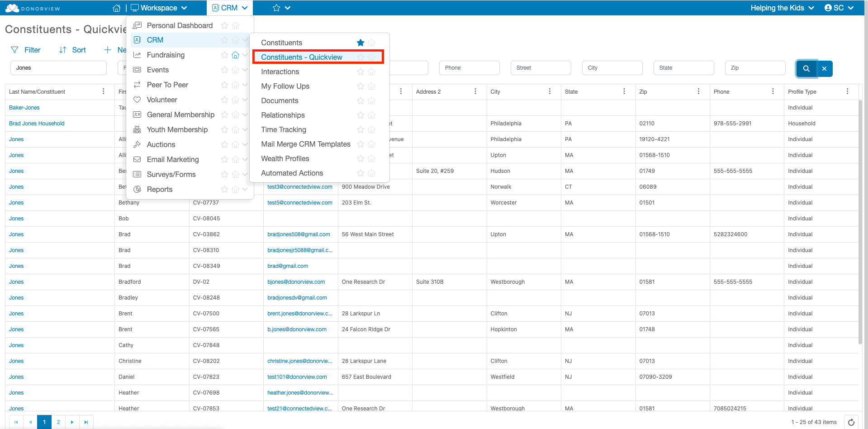Click the bradjones508@gmail.com email link
Screen dimensions: 868x429
299,234
